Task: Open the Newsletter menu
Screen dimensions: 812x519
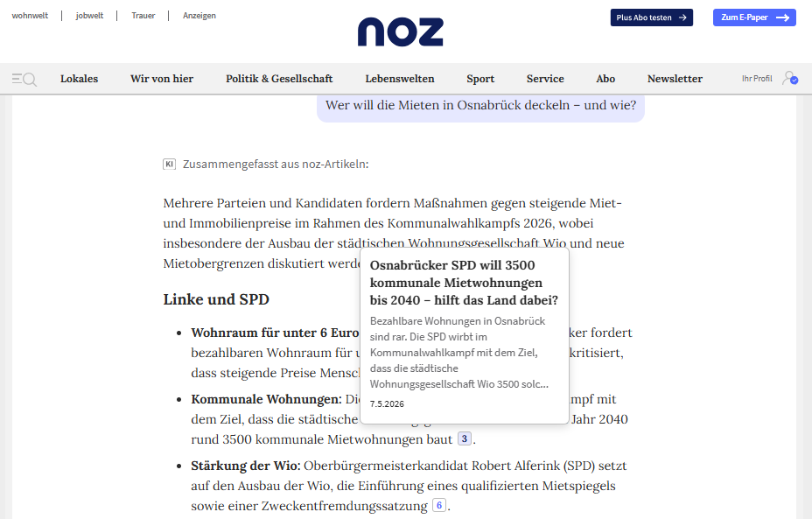Action: [x=675, y=79]
